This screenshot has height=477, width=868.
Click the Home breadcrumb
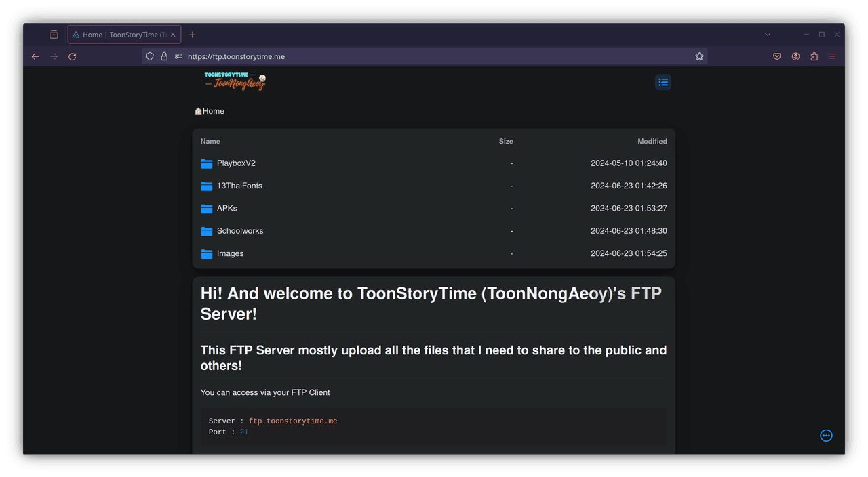click(x=213, y=111)
